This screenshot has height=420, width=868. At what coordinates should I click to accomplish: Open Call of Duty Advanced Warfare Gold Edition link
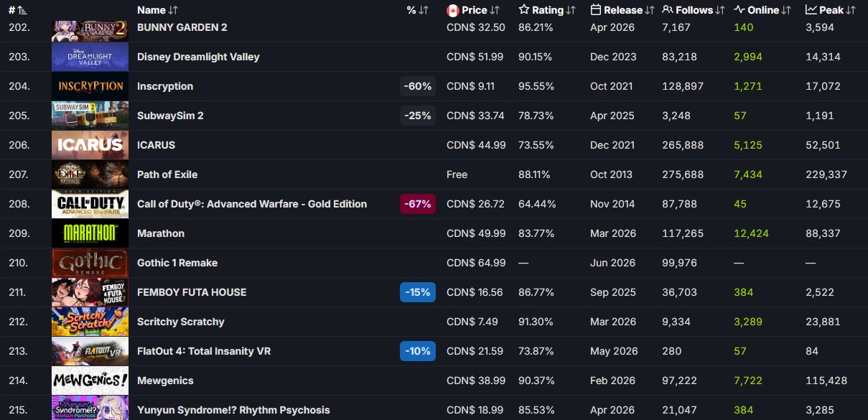point(252,204)
